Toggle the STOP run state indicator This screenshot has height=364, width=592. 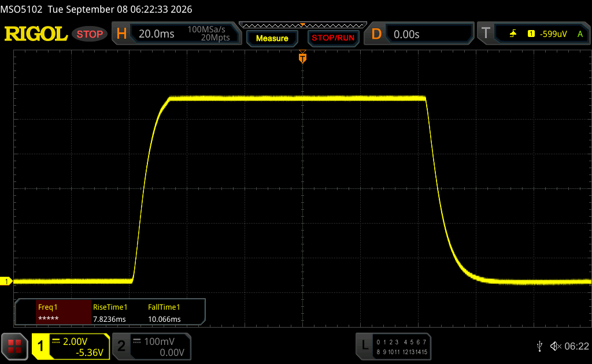coord(90,34)
